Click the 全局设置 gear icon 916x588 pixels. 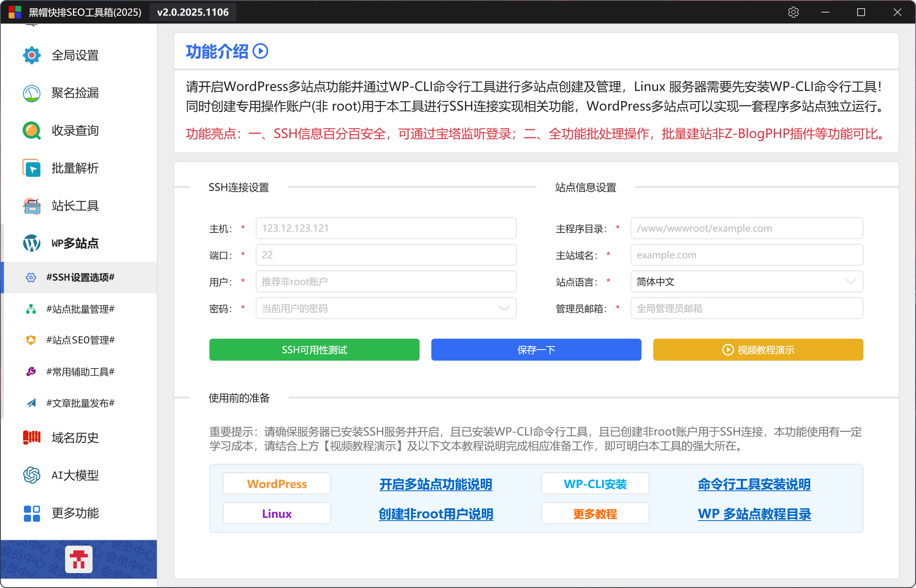point(31,55)
